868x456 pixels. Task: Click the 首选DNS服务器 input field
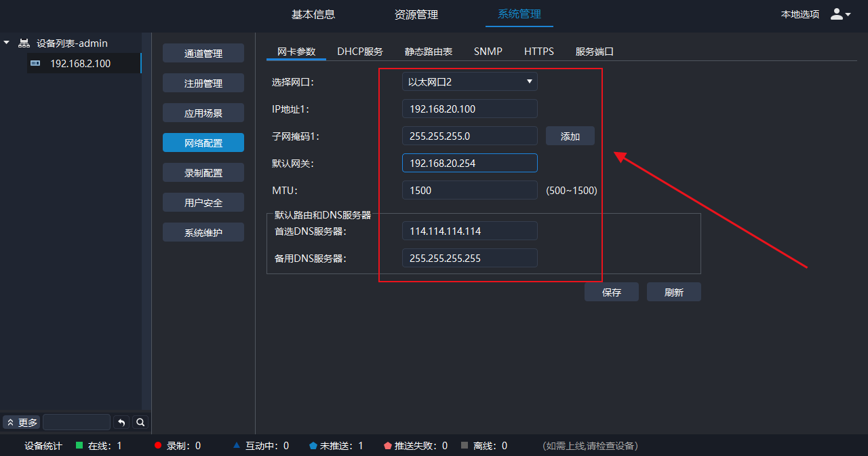[469, 231]
